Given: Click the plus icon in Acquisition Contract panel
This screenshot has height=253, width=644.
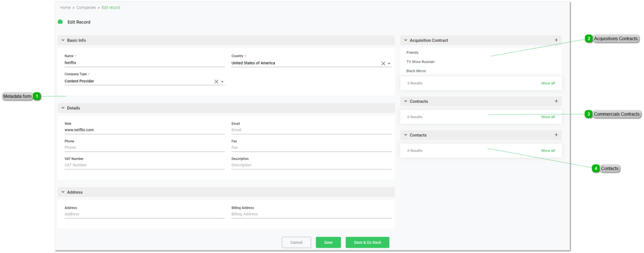Looking at the screenshot, I should [x=556, y=40].
